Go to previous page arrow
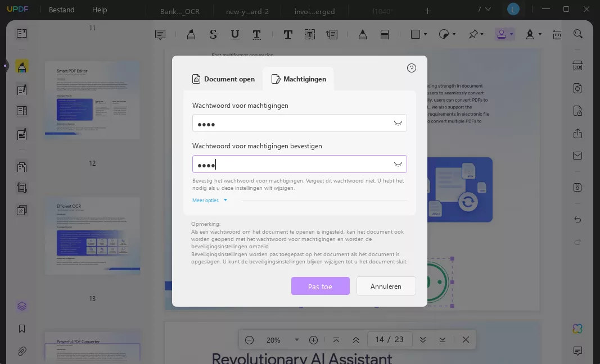Screen dimensions: 600x364 [x=355, y=340]
